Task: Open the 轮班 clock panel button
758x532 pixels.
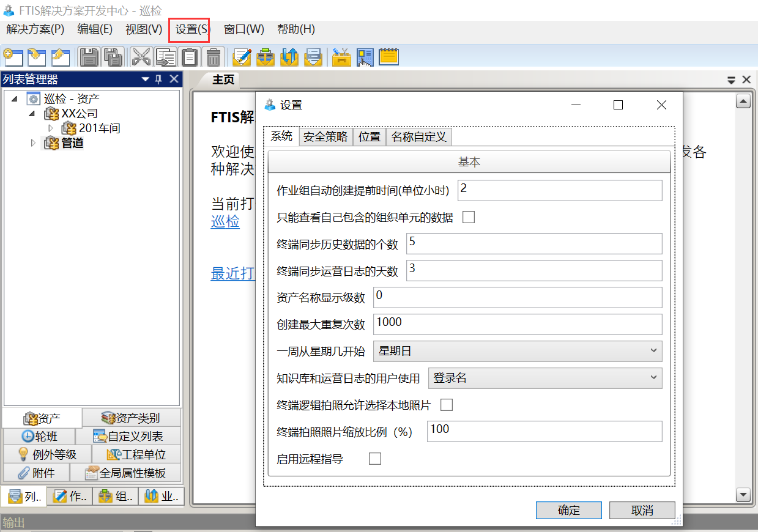Action: [39, 436]
